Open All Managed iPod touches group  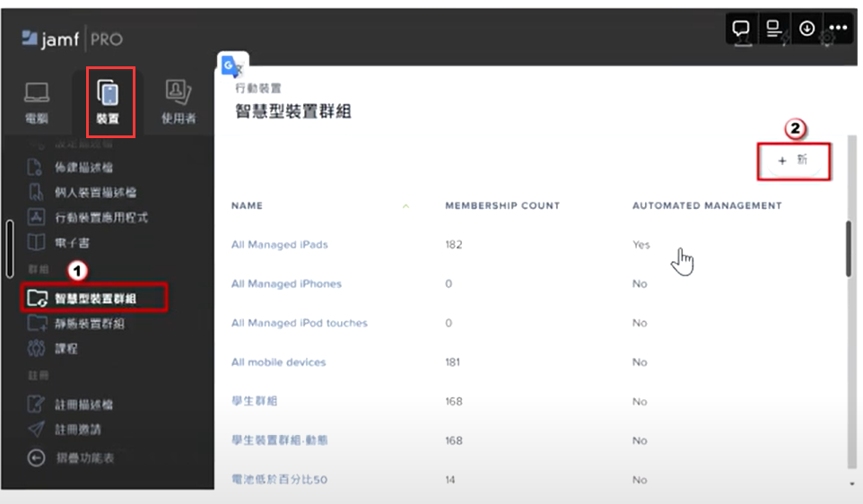click(300, 323)
